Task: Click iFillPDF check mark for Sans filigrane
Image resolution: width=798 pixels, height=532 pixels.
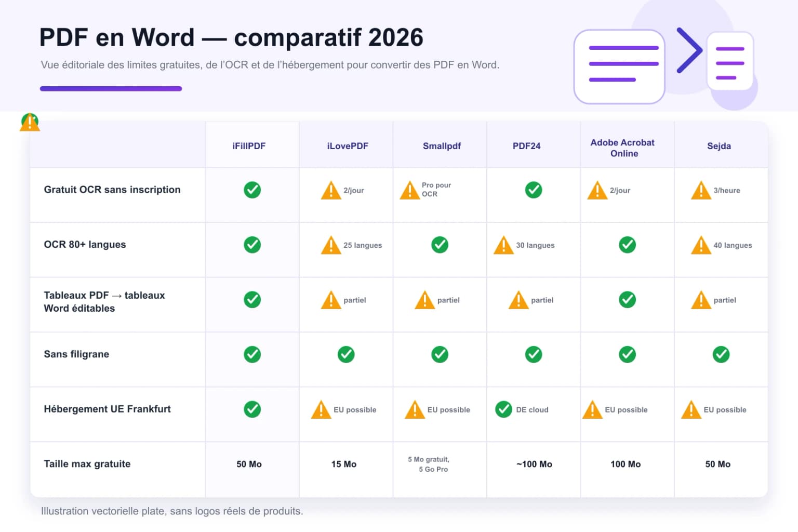Action: (x=252, y=354)
